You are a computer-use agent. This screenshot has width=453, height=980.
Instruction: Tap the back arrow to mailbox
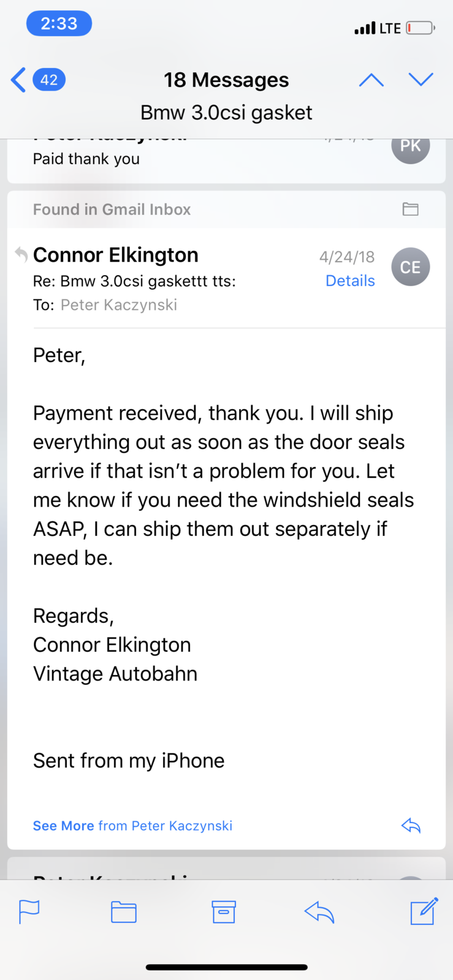[18, 80]
